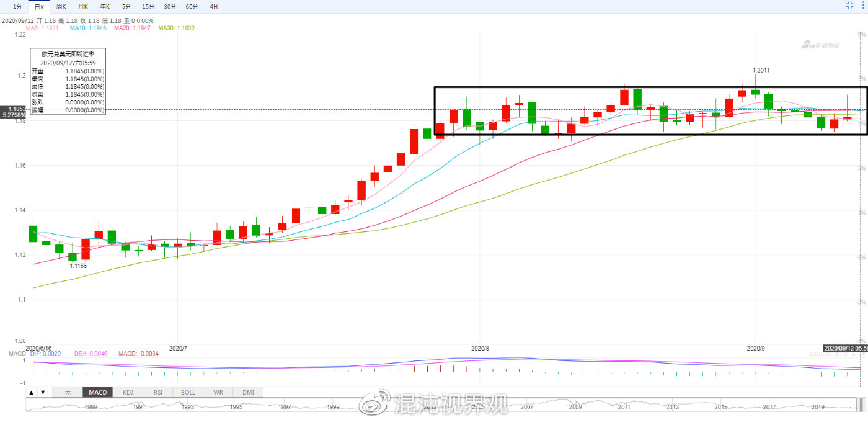Click the 5.2798% percent tag on the left axis
The width and height of the screenshot is (868, 425).
(x=12, y=115)
